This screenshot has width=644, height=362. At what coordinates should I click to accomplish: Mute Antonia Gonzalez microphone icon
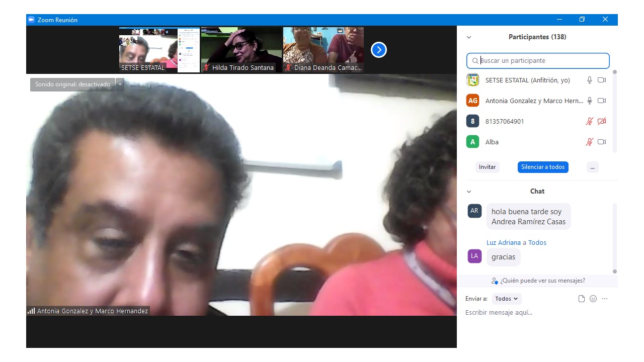[x=589, y=101]
